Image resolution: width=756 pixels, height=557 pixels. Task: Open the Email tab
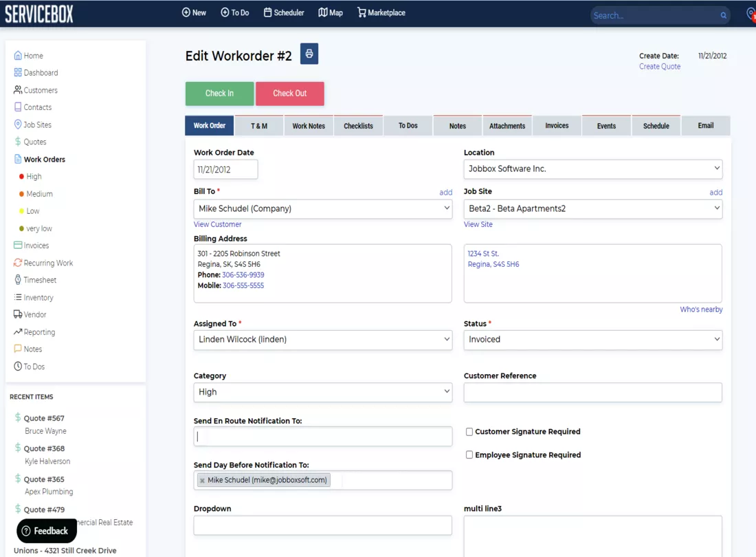click(x=706, y=126)
